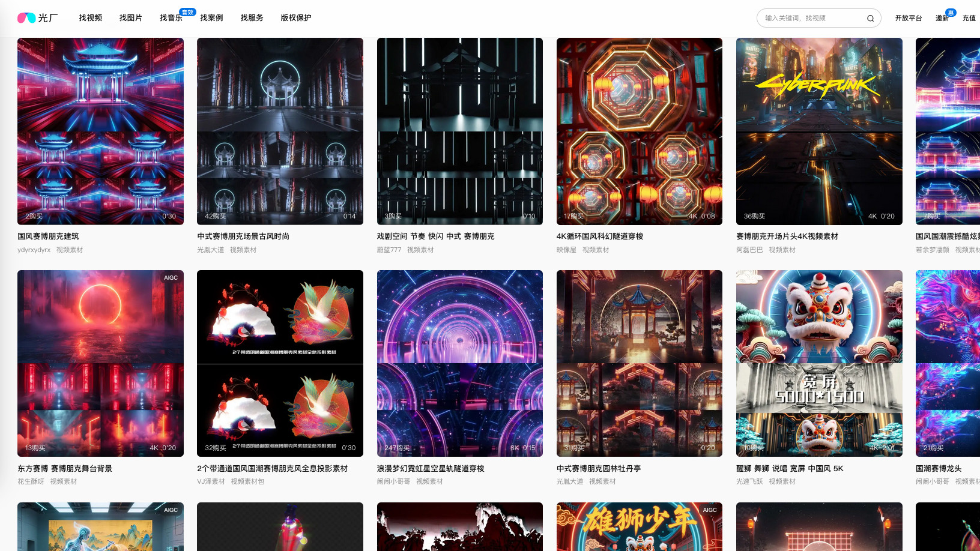This screenshot has height=551, width=980.
Task: Open author 映像屋 profile
Action: pyautogui.click(x=566, y=250)
